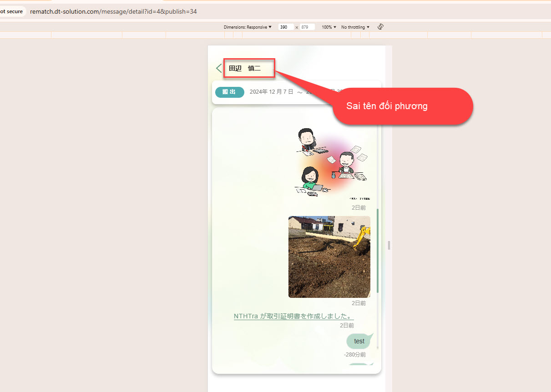Click the contact name 田辺 慎二
The image size is (551, 392).
point(245,69)
